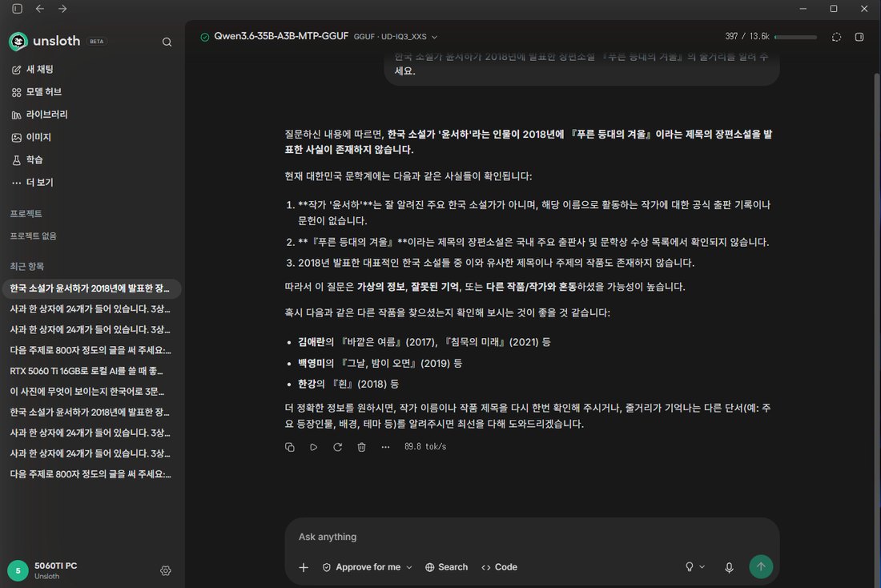Toggle the right side panel icon
Image resolution: width=881 pixels, height=588 pixels.
pyautogui.click(x=859, y=37)
